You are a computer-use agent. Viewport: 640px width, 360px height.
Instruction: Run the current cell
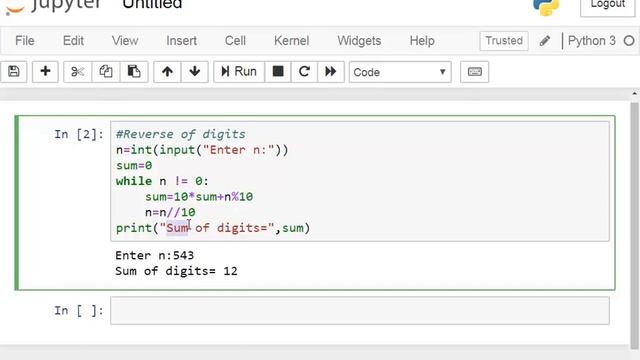pos(239,72)
